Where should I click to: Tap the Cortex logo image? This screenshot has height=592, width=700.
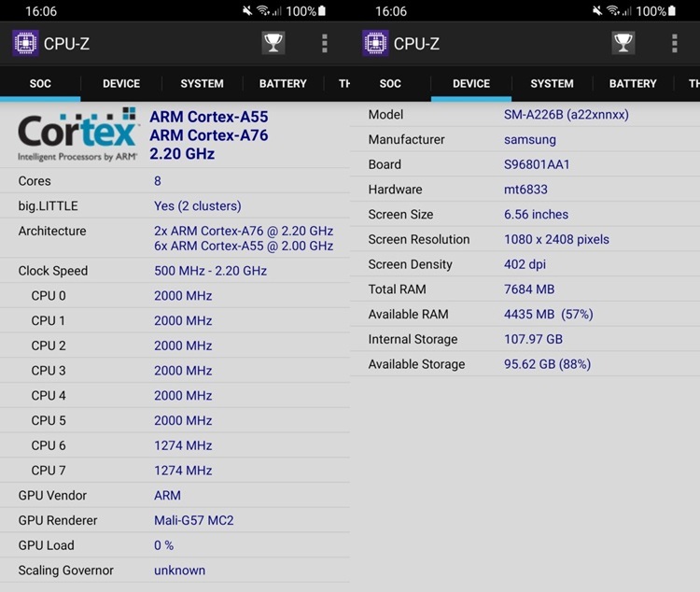(x=77, y=134)
